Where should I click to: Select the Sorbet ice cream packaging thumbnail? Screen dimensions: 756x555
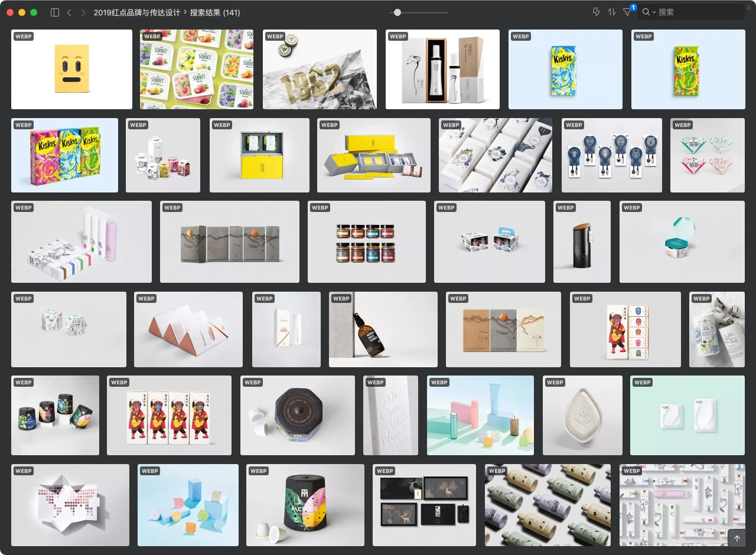pyautogui.click(x=197, y=69)
